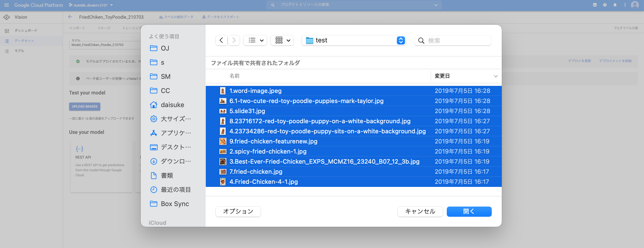Open the grouping options dropdown

(282, 40)
